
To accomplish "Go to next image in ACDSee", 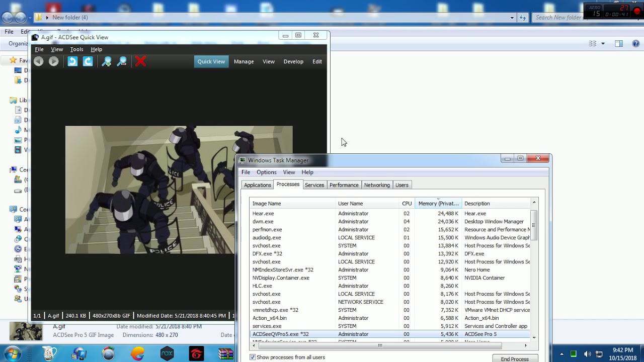I will [x=54, y=61].
